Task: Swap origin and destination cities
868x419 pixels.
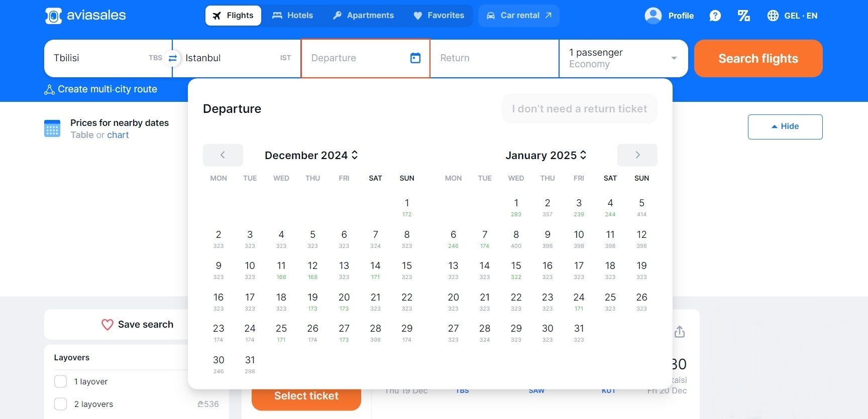Action: pos(172,58)
